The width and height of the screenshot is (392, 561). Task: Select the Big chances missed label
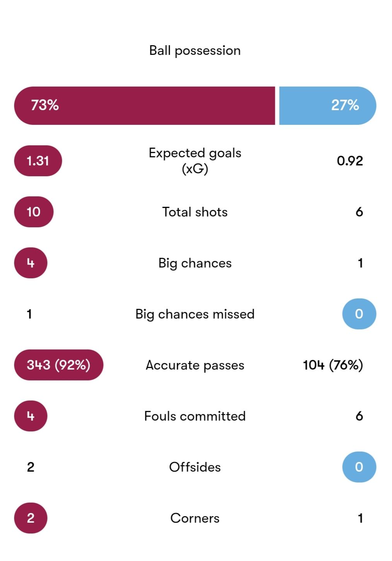[195, 314]
